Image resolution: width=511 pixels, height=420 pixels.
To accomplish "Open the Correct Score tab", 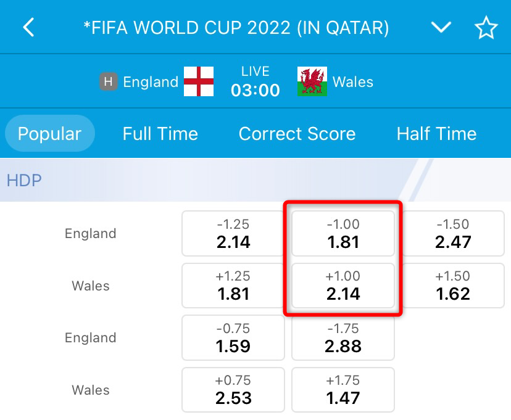I will pyautogui.click(x=297, y=134).
